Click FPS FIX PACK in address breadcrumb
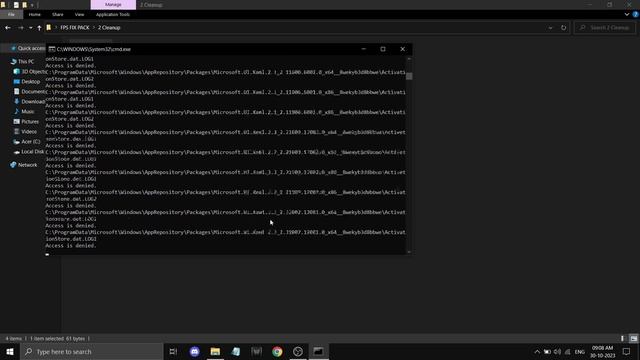The image size is (640, 360). (75, 27)
